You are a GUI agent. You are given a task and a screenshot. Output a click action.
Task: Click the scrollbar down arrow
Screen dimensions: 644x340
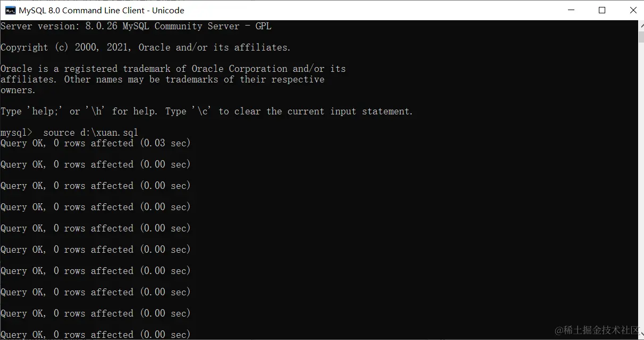(x=640, y=335)
